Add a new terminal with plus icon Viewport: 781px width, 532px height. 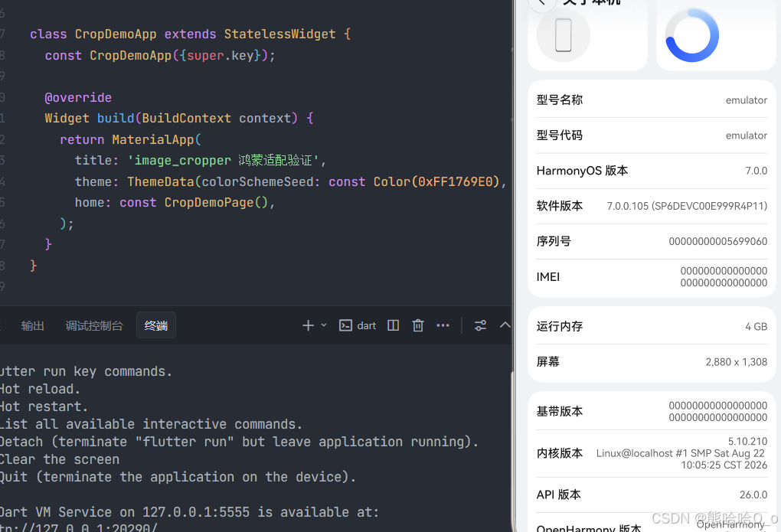point(308,326)
